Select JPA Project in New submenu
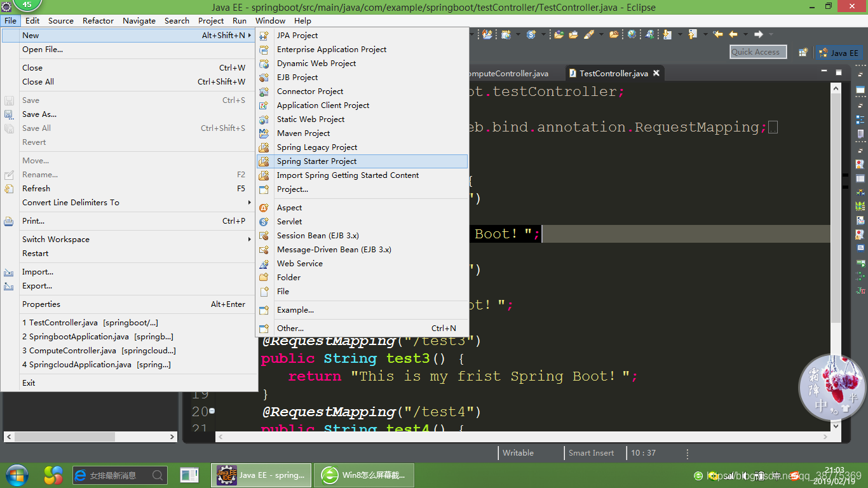This screenshot has height=488, width=868. click(x=362, y=36)
